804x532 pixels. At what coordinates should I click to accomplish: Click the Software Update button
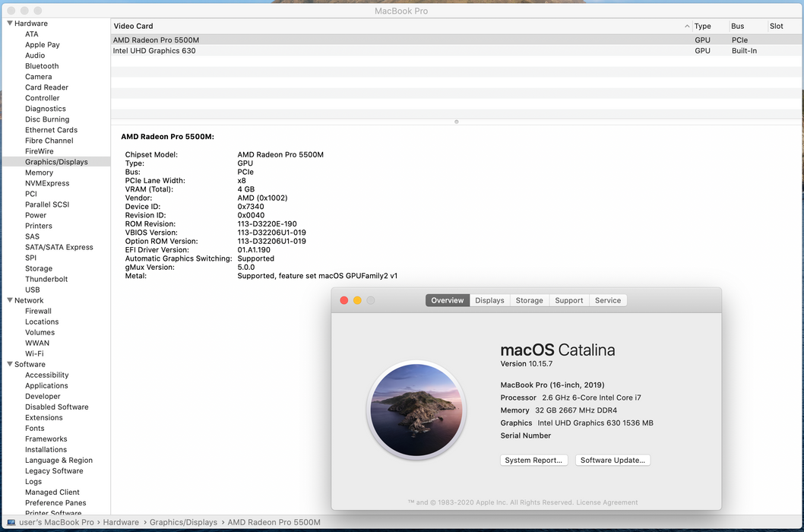click(x=612, y=460)
